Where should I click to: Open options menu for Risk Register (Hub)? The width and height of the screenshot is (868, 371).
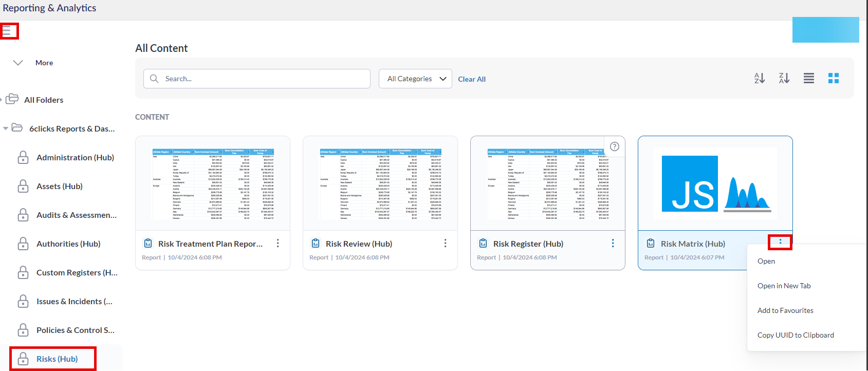pos(613,243)
